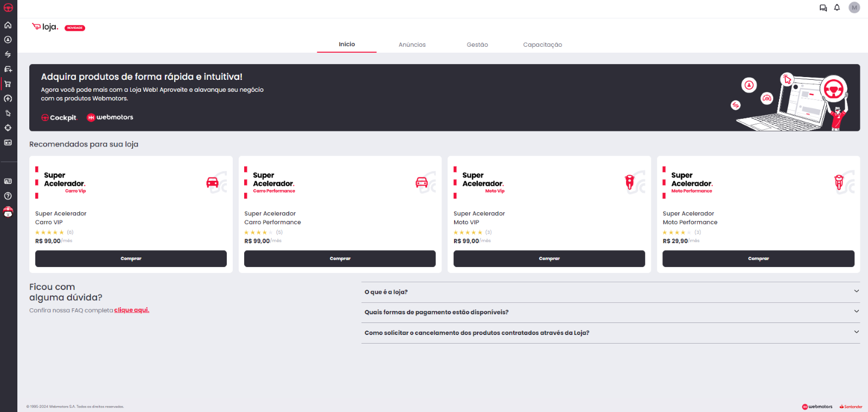Image resolution: width=868 pixels, height=412 pixels.
Task: Open the FAQ 'clique aqui' link
Action: (132, 310)
